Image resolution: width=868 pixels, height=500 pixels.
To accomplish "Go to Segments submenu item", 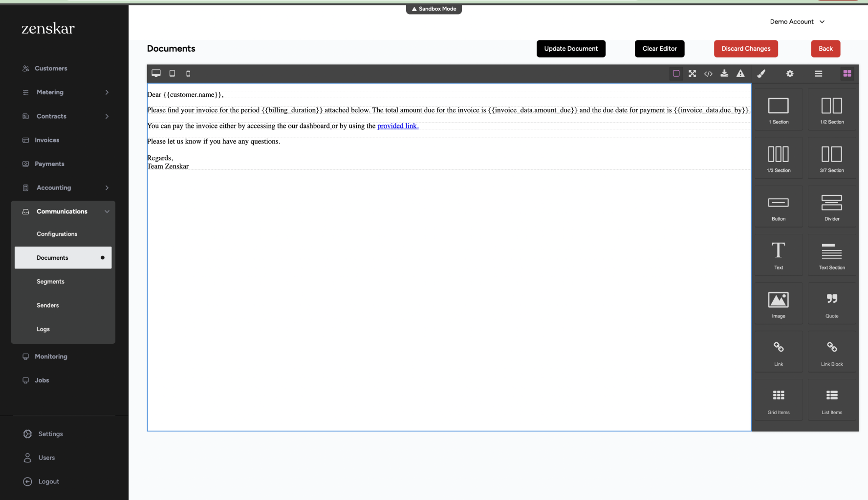I will (50, 282).
